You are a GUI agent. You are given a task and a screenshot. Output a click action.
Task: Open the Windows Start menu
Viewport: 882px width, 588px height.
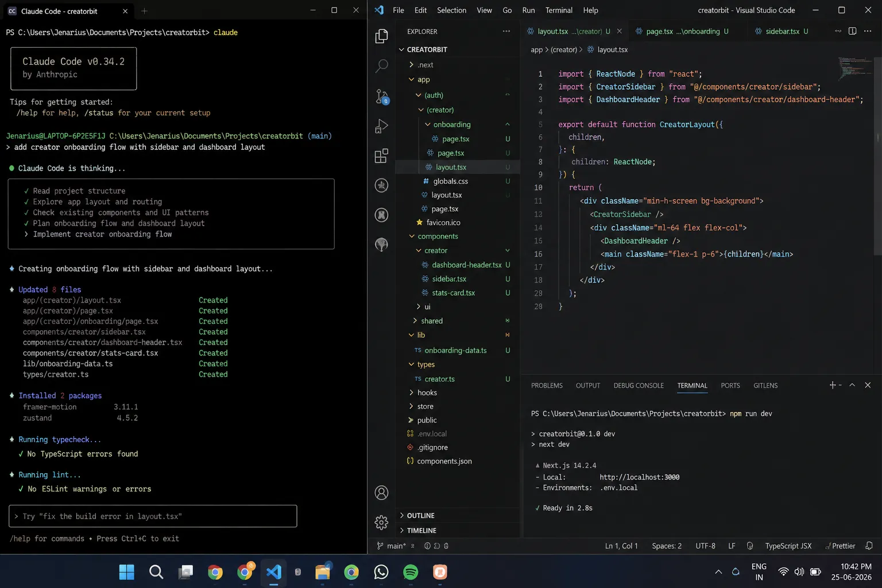click(x=126, y=572)
